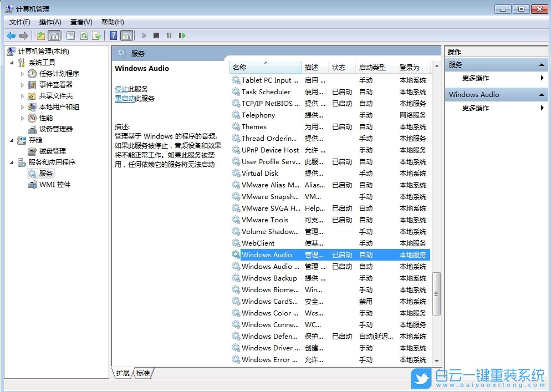The image size is (551, 392).
Task: Stop the service using the stop icon
Action: click(x=157, y=35)
